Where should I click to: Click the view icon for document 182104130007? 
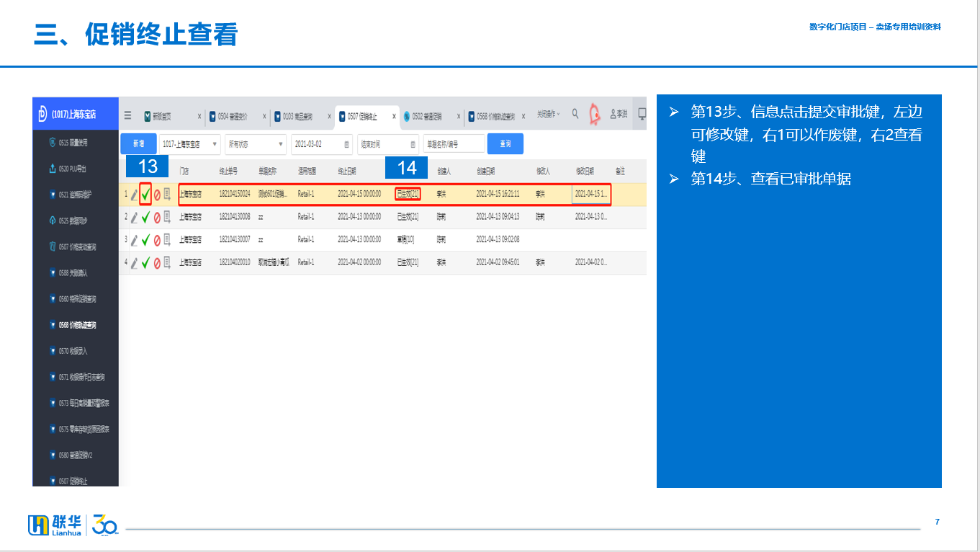pyautogui.click(x=167, y=240)
